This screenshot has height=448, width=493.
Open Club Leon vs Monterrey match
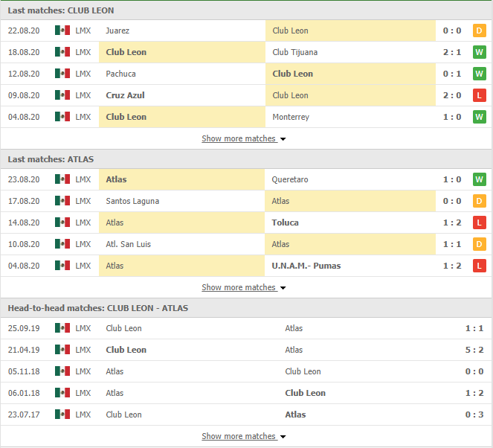pos(291,117)
